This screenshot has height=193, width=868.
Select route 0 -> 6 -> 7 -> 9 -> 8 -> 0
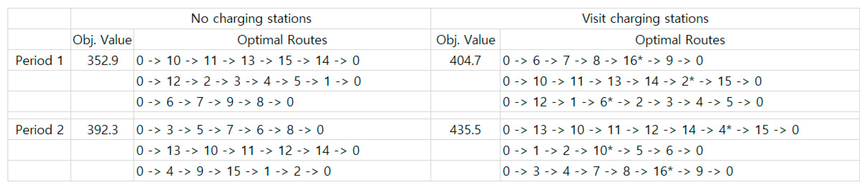pyautogui.click(x=215, y=102)
